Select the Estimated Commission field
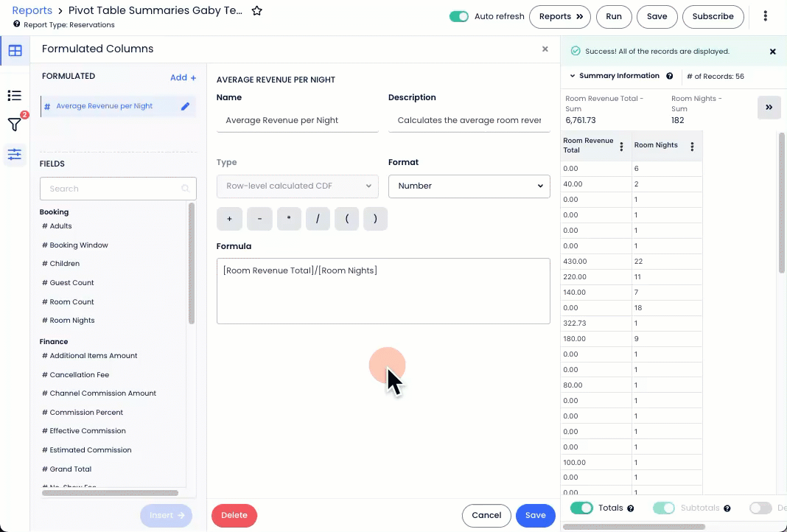Screen dimensions: 787x532 pyautogui.click(x=86, y=449)
